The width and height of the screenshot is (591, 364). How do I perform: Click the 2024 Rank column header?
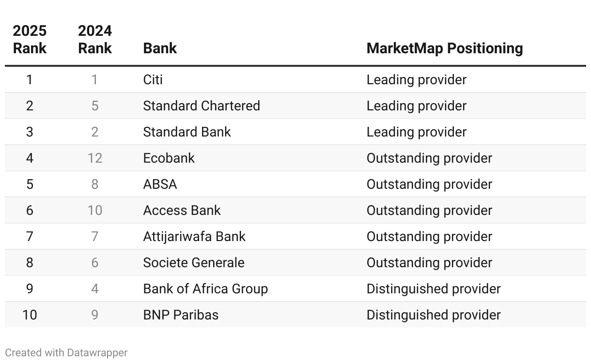tap(95, 40)
